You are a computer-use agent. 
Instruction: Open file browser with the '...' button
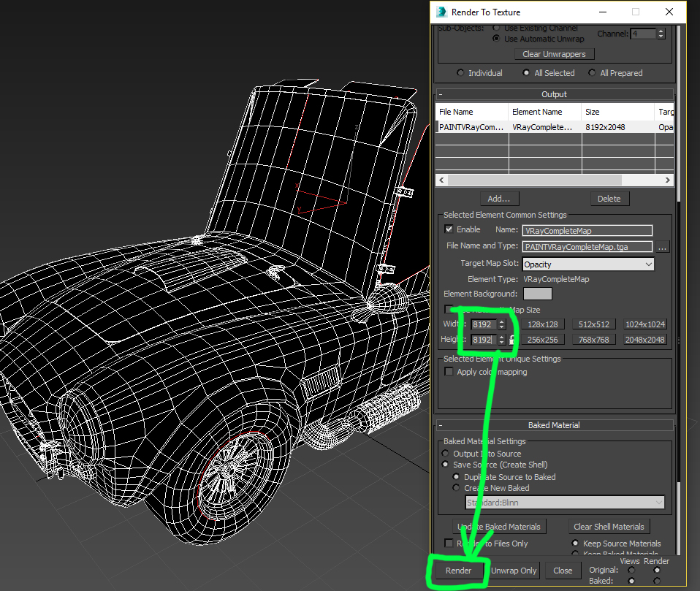663,247
